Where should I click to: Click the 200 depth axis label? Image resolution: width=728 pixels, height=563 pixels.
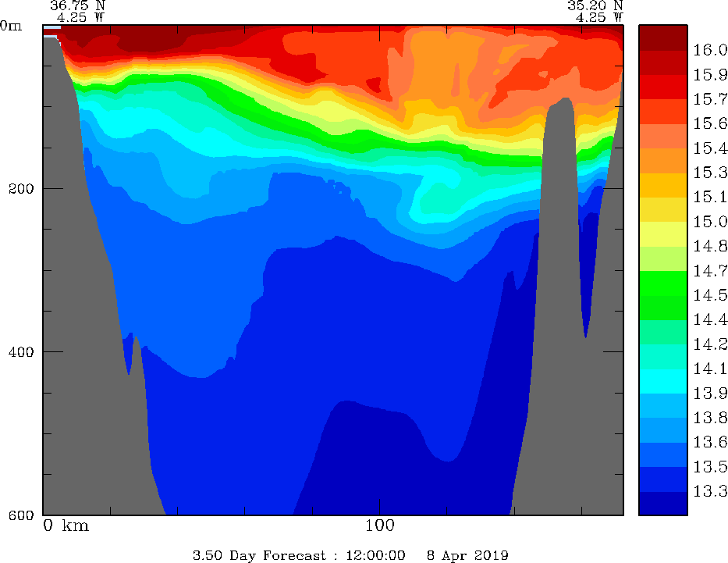(x=21, y=189)
